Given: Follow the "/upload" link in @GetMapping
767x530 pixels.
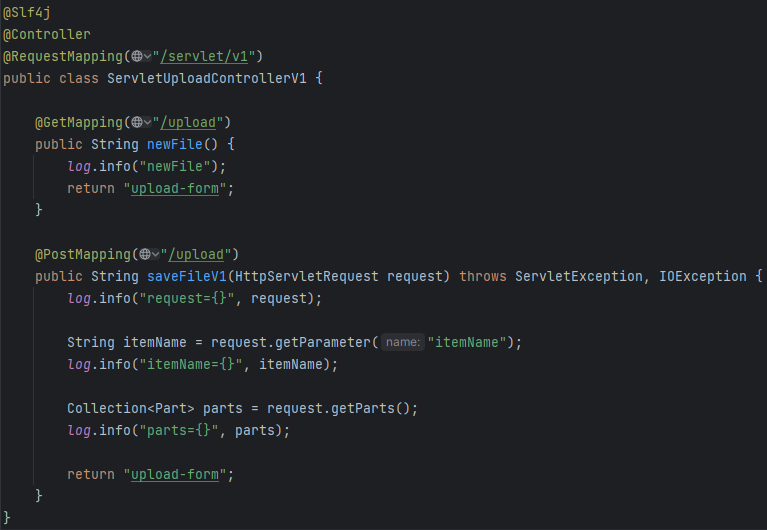Looking at the screenshot, I should [188, 122].
